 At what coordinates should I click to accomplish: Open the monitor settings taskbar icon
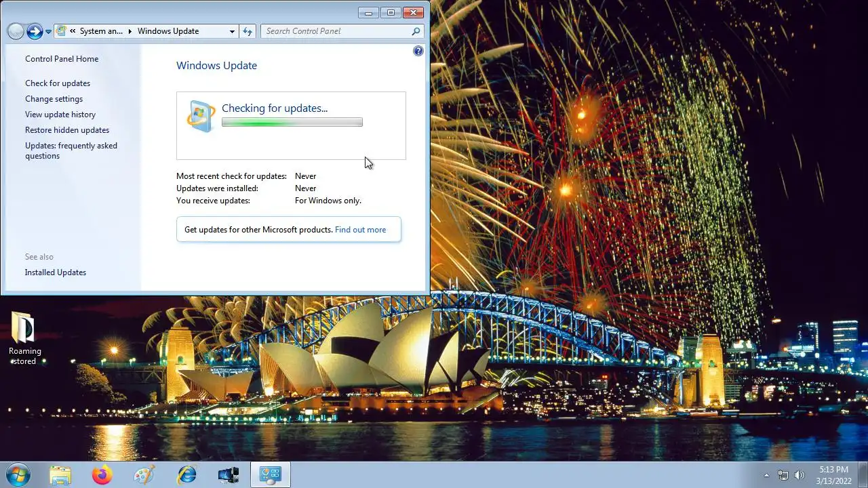click(229, 475)
